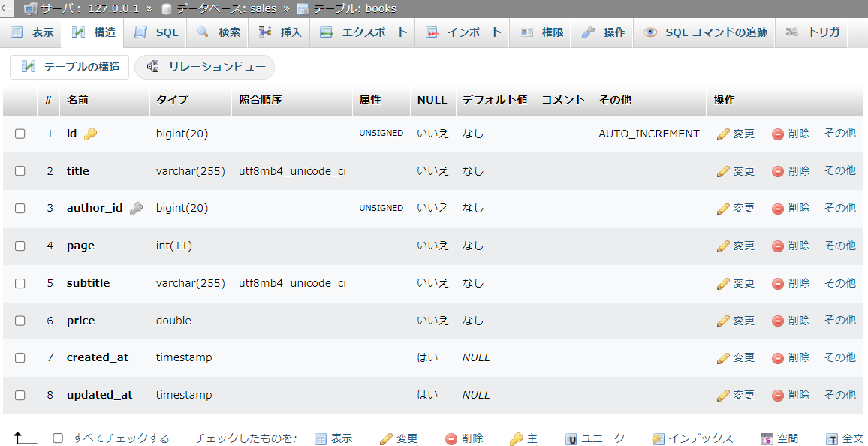Click 削除 link for the author_id row

click(x=791, y=208)
